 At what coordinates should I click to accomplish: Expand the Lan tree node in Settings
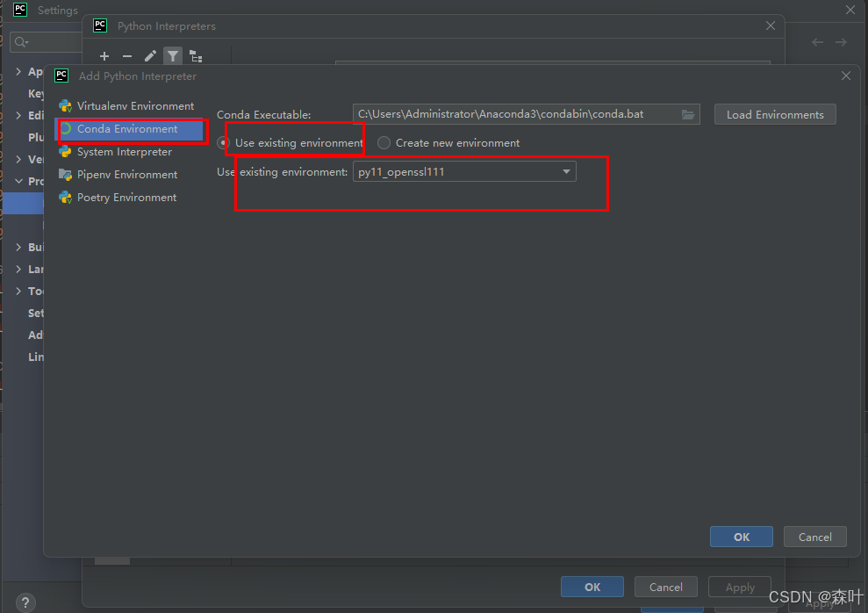point(18,269)
